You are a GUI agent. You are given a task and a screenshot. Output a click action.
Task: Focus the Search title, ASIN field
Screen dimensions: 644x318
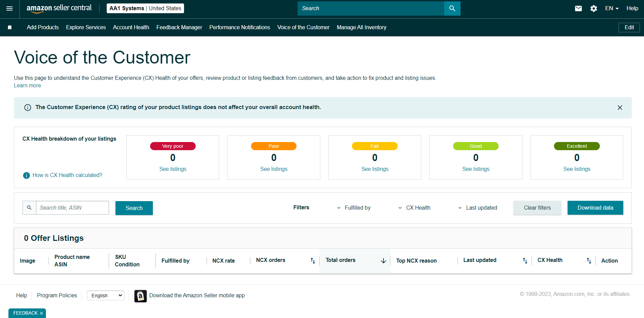point(72,208)
